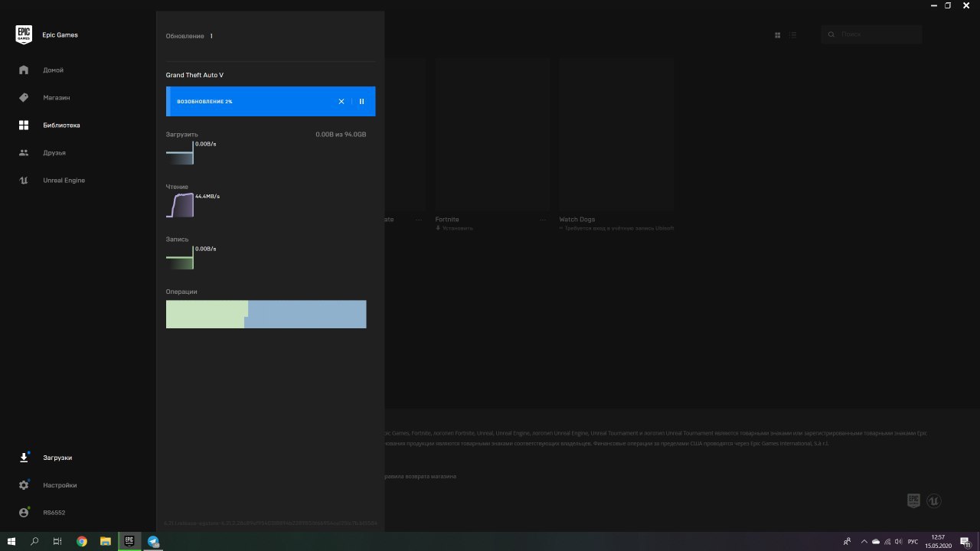The width and height of the screenshot is (980, 551).
Task: Cancel the Grand Theft Auto V download
Action: pos(341,102)
